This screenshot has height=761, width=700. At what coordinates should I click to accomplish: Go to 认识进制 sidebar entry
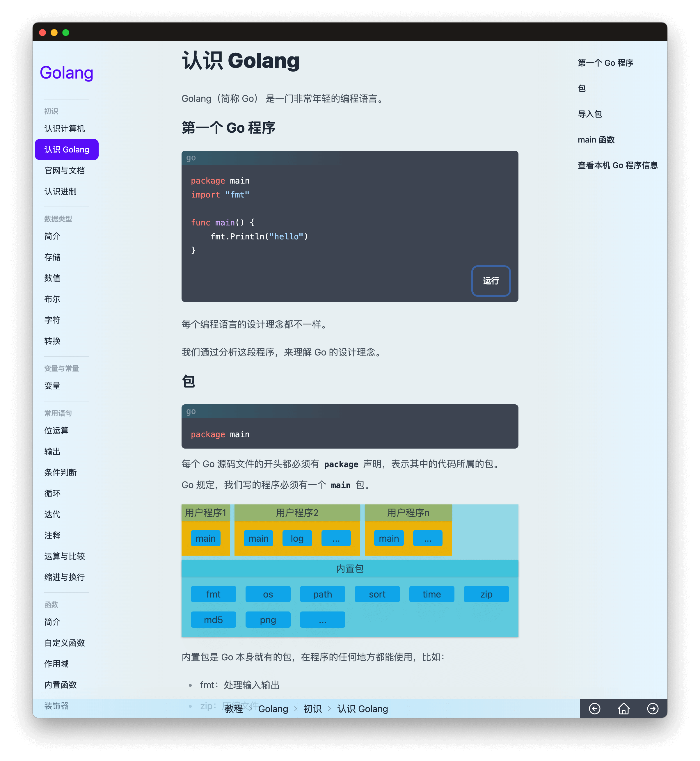[60, 192]
